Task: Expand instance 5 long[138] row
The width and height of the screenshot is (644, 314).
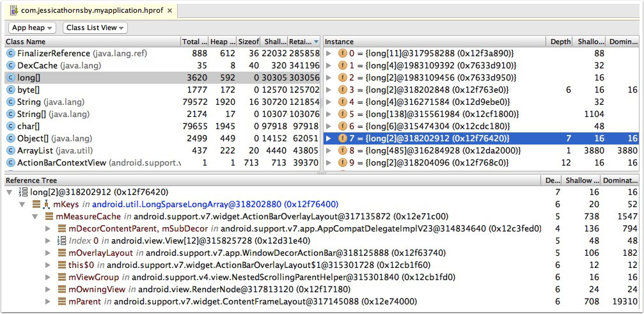Action: pyautogui.click(x=329, y=114)
